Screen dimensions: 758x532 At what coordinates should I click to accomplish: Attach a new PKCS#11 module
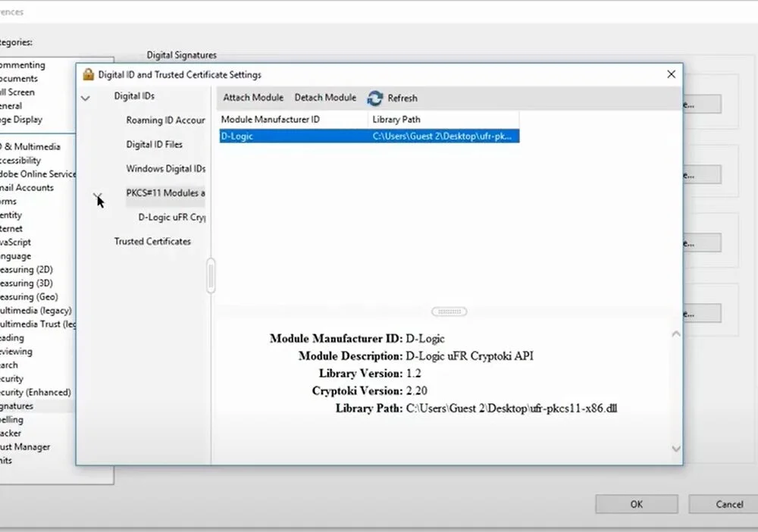click(253, 98)
